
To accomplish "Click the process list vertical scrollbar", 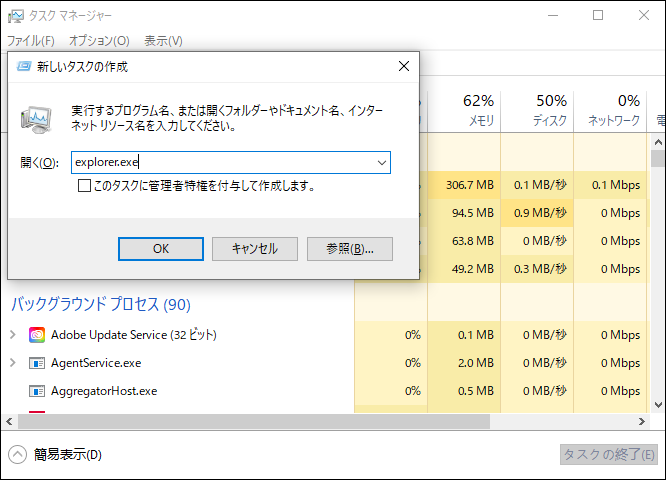I will click(658, 280).
